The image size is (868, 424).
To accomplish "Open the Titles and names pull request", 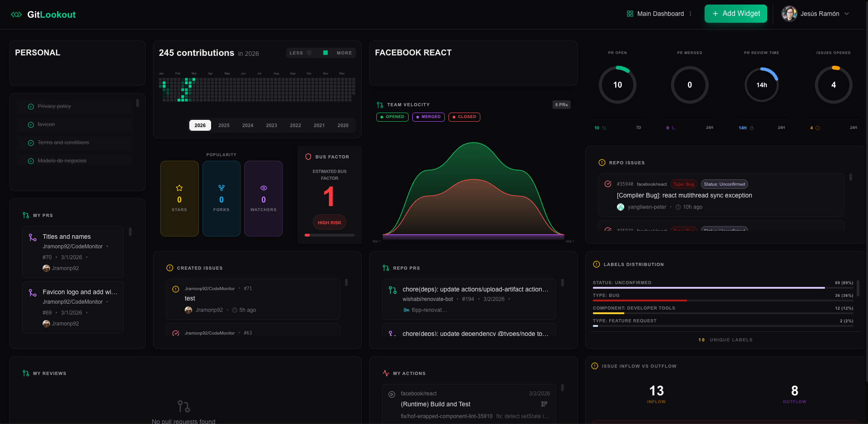I will point(73,252).
